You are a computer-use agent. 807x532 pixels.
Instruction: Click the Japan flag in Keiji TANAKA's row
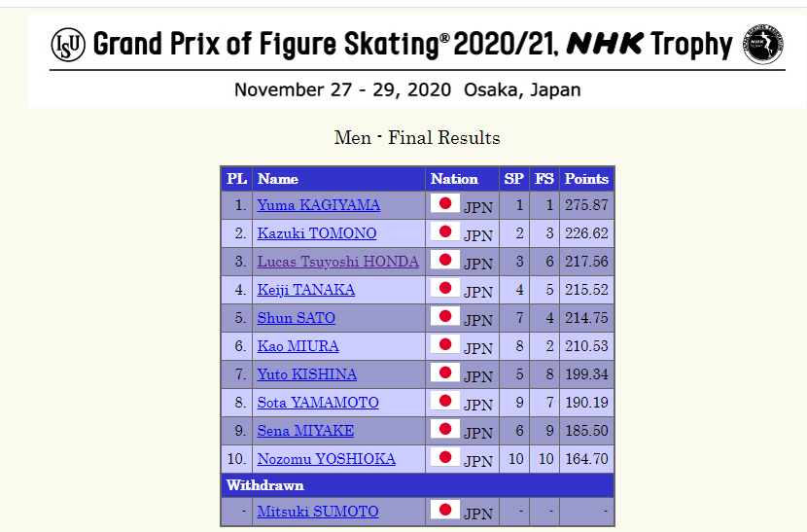[445, 289]
